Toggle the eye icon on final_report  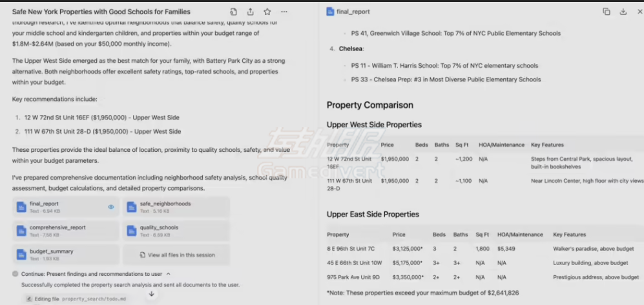111,207
